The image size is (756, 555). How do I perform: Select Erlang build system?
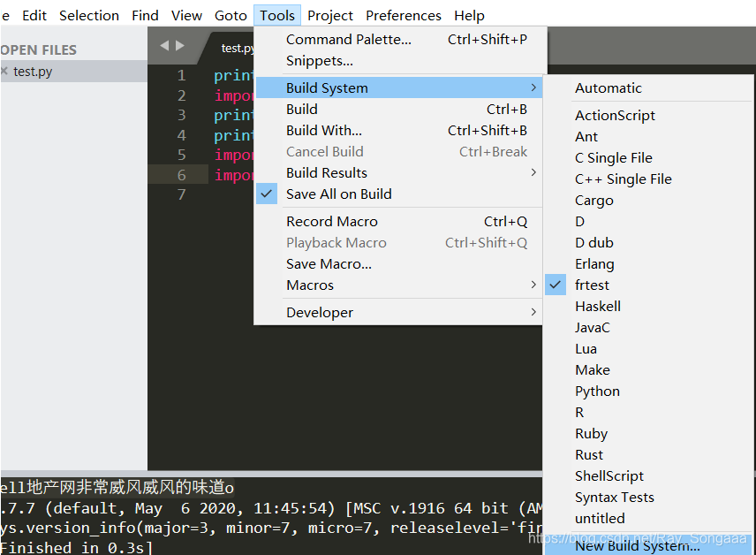648,264
